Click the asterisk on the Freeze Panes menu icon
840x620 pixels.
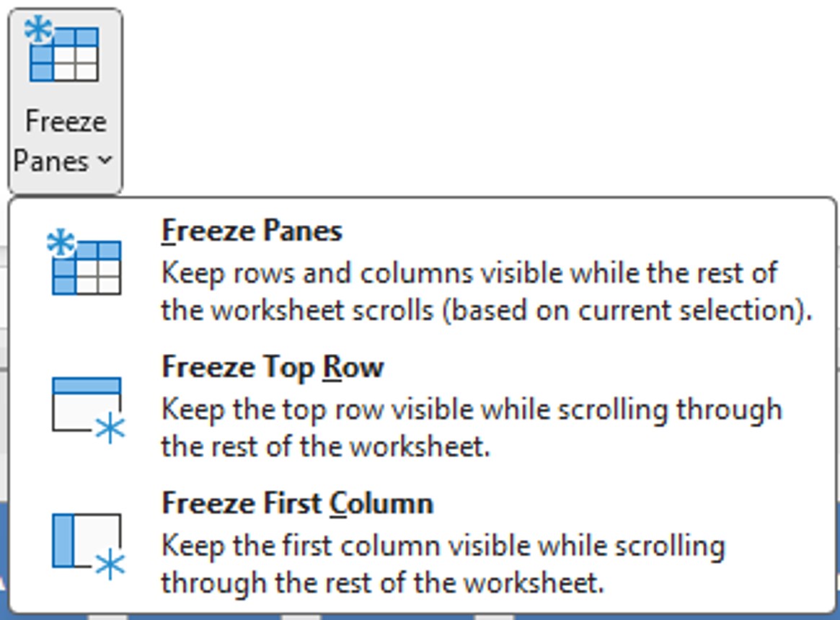coord(61,243)
